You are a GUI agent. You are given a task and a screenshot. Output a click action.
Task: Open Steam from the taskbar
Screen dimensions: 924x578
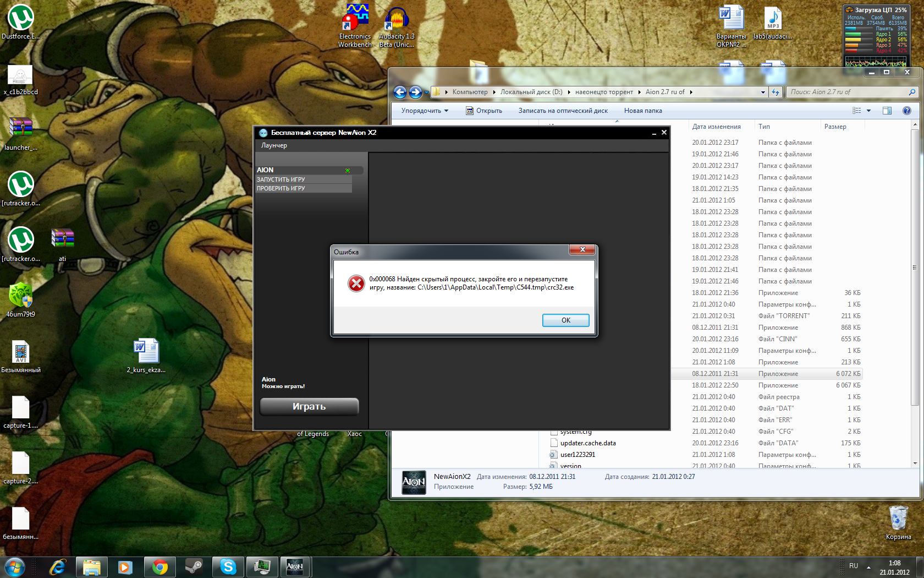coord(194,567)
